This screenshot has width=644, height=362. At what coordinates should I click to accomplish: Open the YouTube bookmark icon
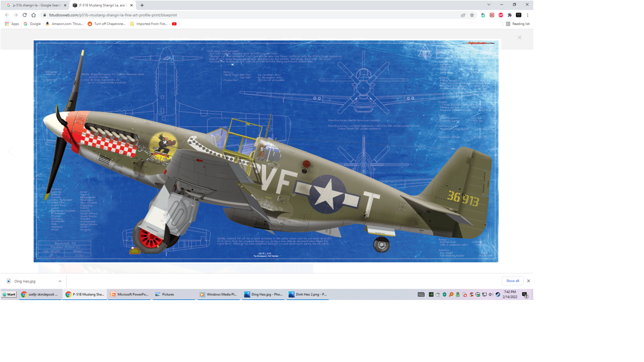pos(174,24)
